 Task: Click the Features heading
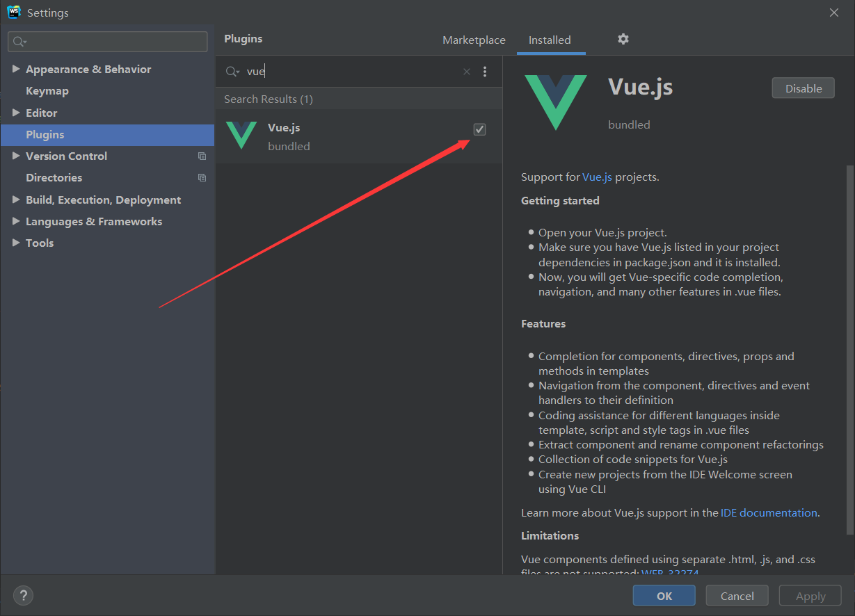click(x=543, y=324)
